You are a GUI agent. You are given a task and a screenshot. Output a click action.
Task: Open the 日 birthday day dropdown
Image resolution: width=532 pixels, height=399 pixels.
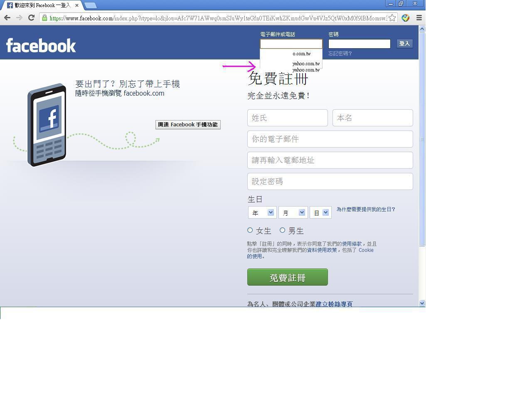(320, 213)
